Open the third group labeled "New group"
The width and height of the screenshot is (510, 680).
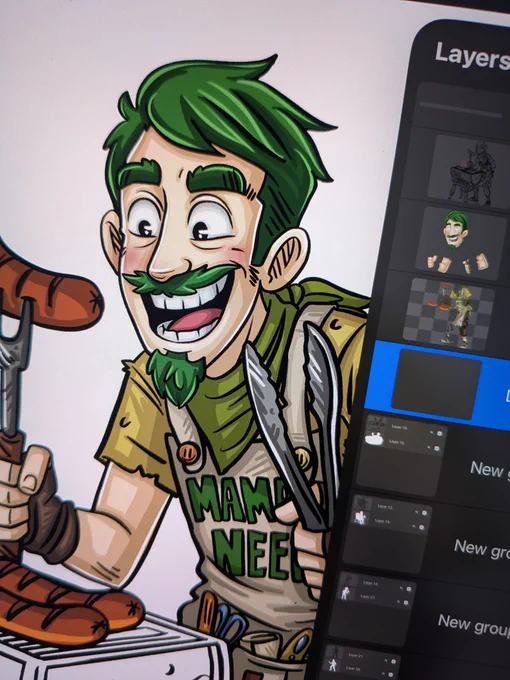(x=474, y=625)
